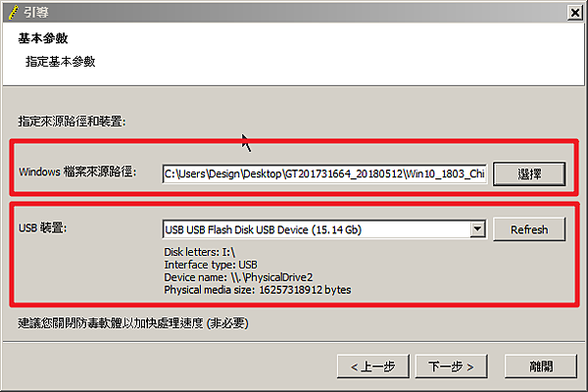Image resolution: width=588 pixels, height=392 pixels.
Task: Click the antivirus suggestion note text
Action: pos(133,323)
